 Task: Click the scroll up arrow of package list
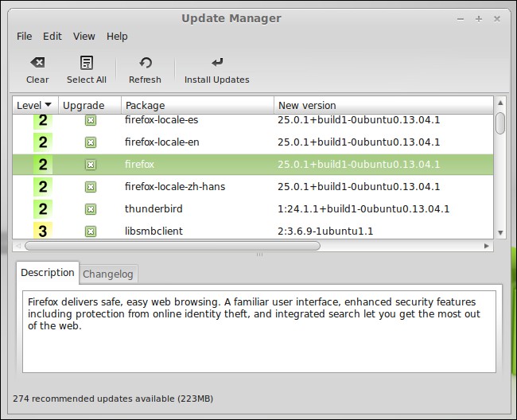click(500, 103)
